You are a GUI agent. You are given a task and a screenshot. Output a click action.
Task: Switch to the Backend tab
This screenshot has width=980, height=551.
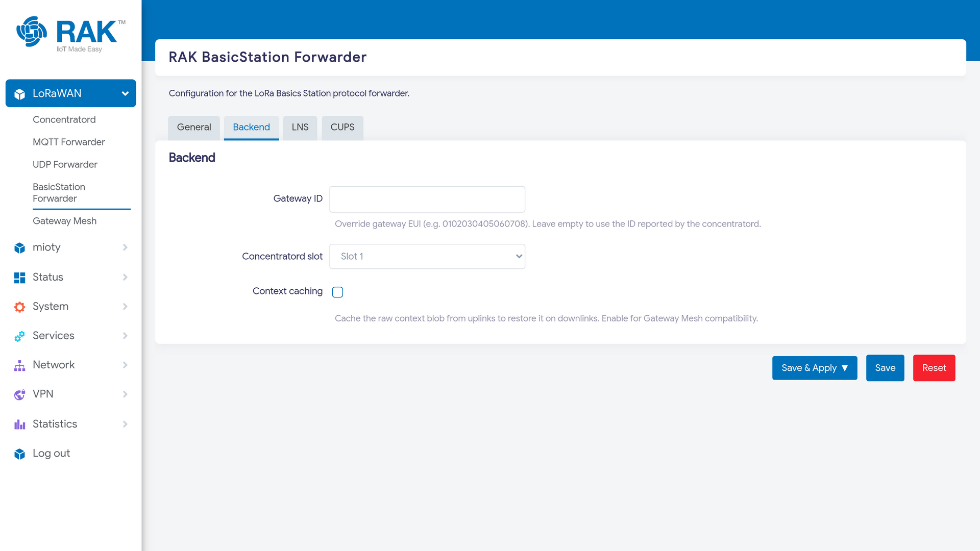point(251,128)
